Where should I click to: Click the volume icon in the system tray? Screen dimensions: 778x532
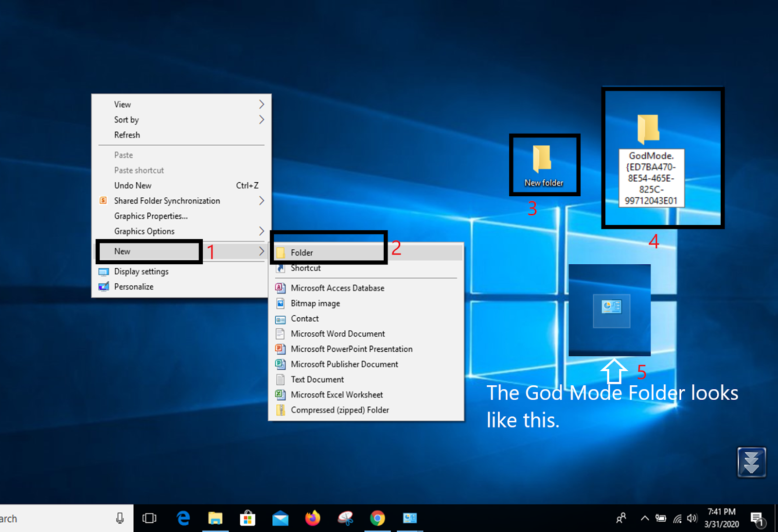point(692,518)
